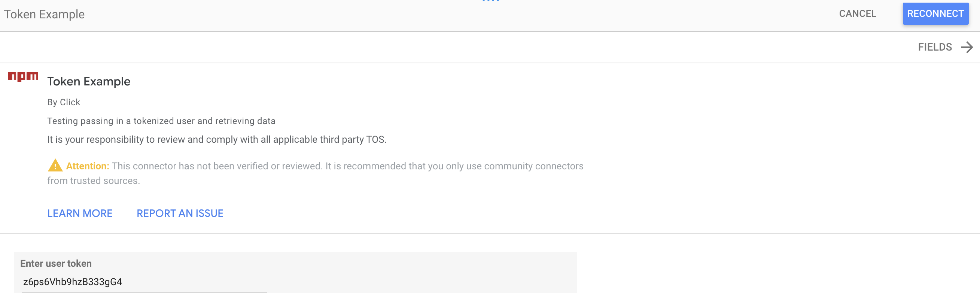Open the REPORT AN ISSUE link

(x=180, y=213)
